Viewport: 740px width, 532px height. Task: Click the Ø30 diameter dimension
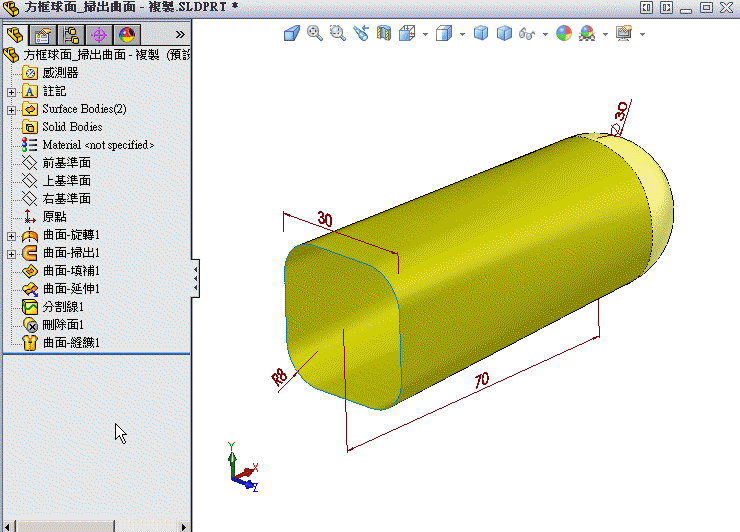pyautogui.click(x=619, y=117)
